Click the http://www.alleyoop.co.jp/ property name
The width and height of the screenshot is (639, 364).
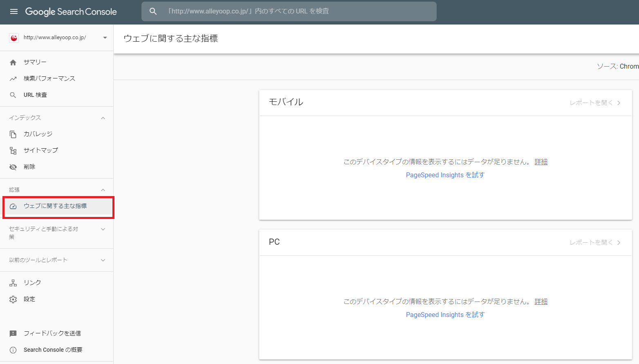[55, 38]
